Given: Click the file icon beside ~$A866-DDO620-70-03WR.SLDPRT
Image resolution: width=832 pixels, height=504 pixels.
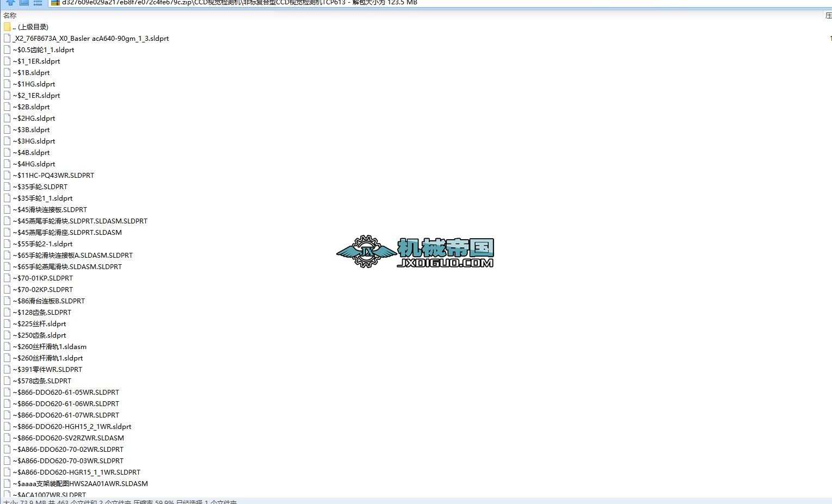Looking at the screenshot, I should point(7,461).
